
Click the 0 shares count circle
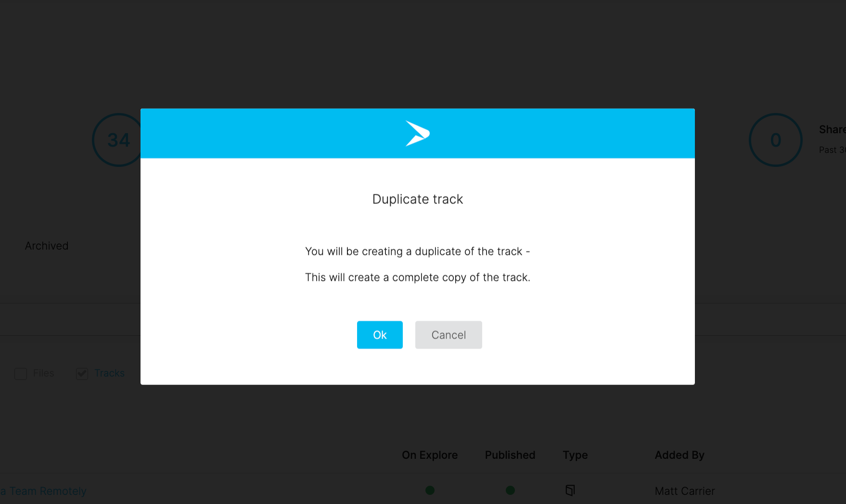click(775, 140)
